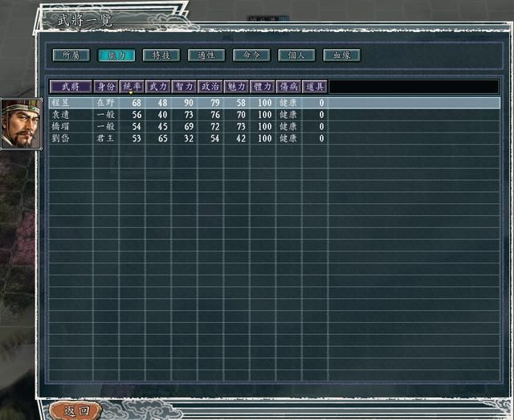Screen dimensions: 514x420
Task: Sort by the 智力 column header
Action: click(x=184, y=87)
